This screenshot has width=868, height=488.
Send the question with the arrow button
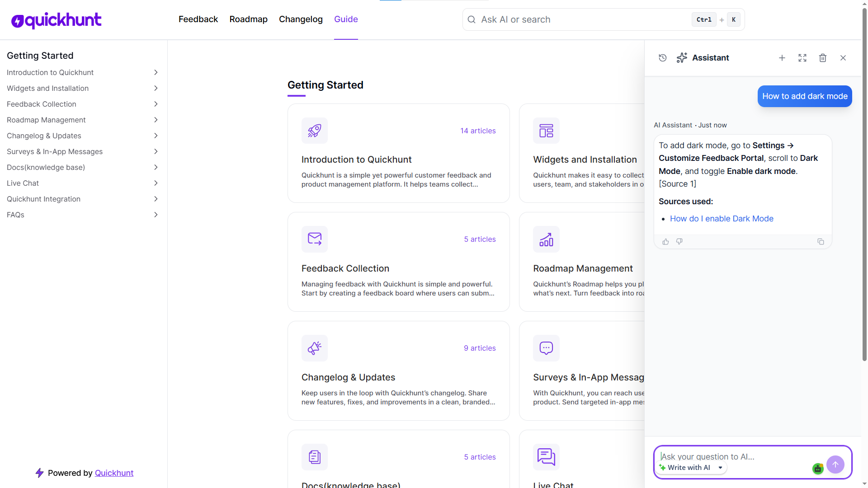[x=835, y=465]
